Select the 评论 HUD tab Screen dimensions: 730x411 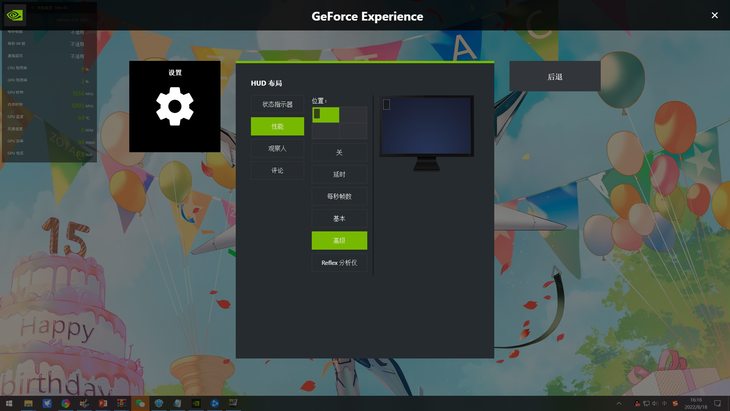[x=277, y=170]
